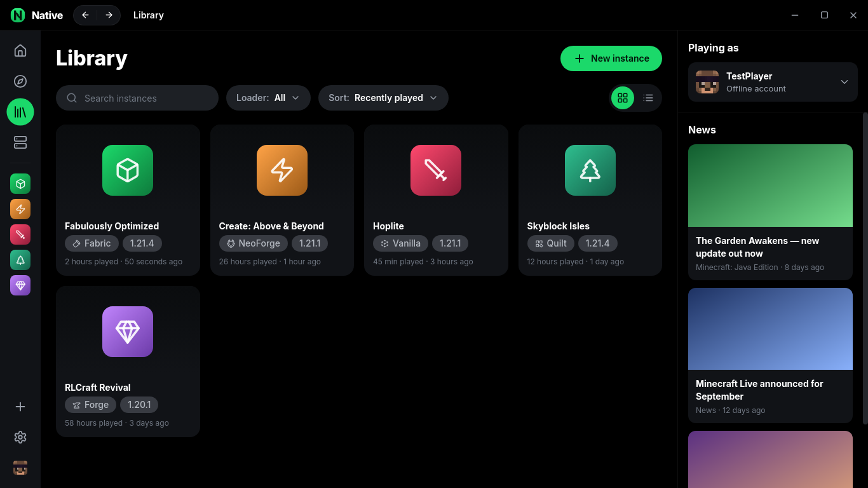Select the Create: Above & Beyond title

coord(271,226)
